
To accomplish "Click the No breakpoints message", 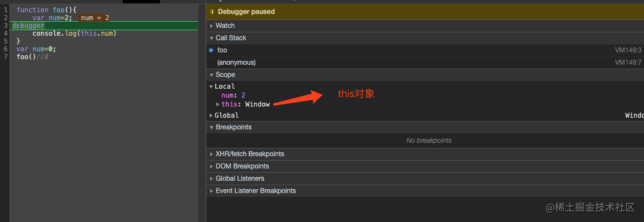I will (x=429, y=141).
